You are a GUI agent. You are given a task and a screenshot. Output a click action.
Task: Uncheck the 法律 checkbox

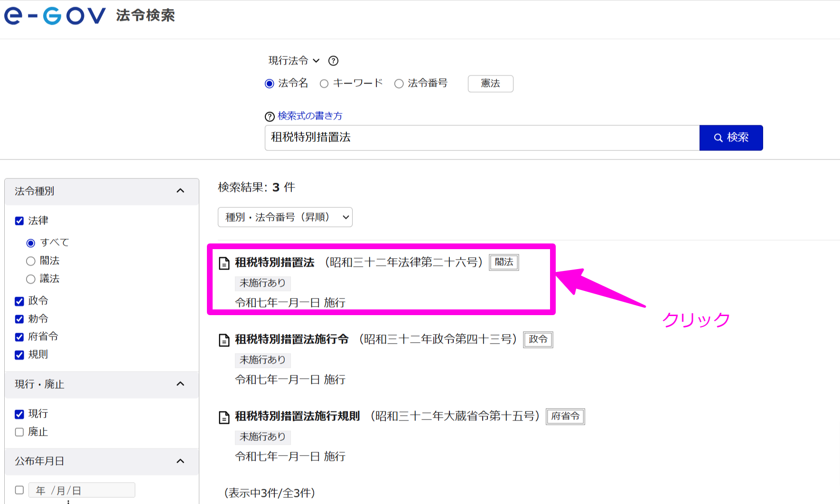coord(19,221)
